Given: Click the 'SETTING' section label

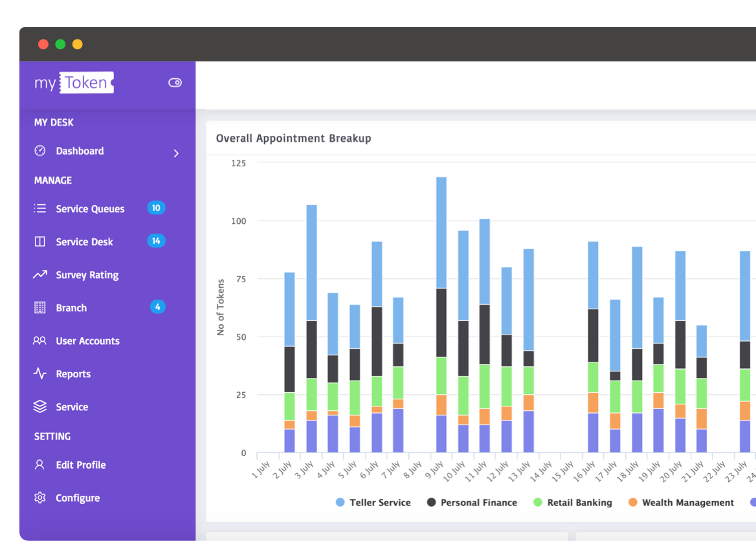Looking at the screenshot, I should (52, 436).
